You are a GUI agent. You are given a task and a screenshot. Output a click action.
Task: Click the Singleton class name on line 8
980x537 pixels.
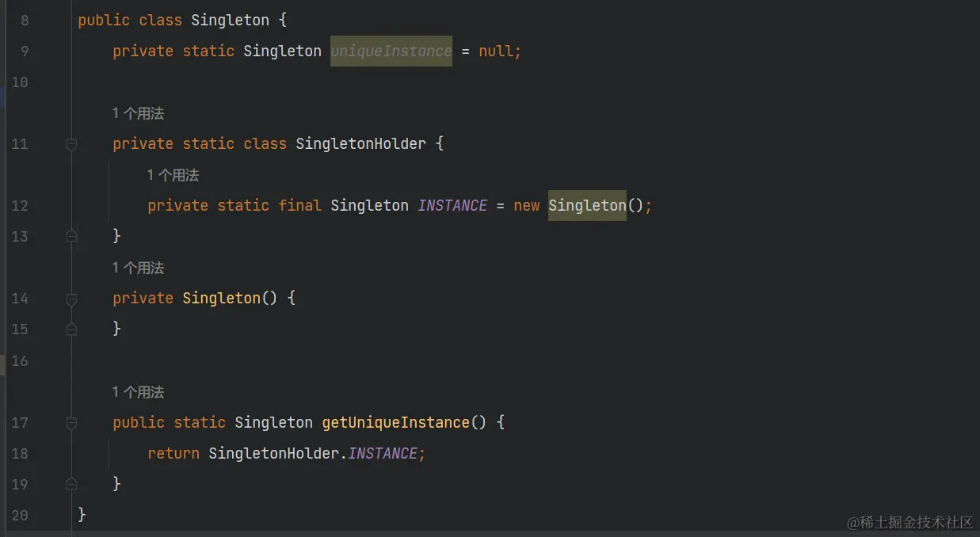click(x=230, y=21)
